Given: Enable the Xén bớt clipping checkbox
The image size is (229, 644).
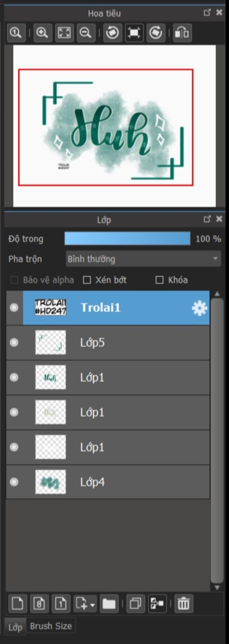Looking at the screenshot, I should pyautogui.click(x=87, y=280).
